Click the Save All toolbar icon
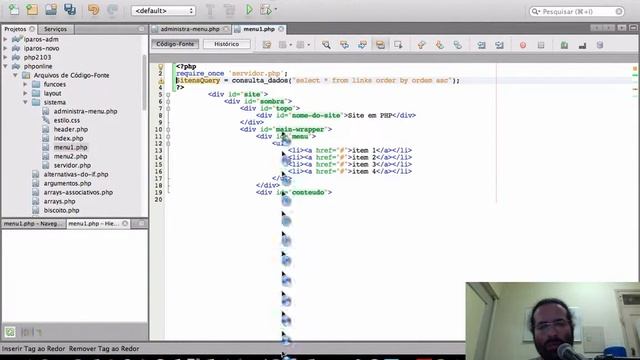The image size is (640, 360). (x=70, y=9)
